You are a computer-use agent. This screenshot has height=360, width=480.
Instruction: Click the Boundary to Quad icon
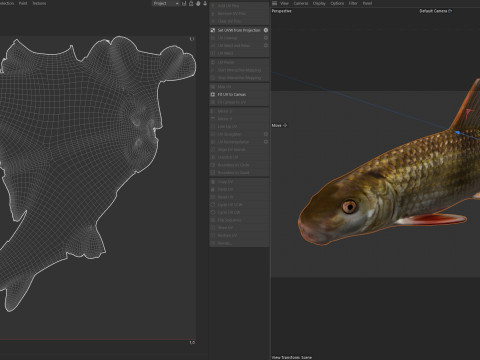pos(213,173)
